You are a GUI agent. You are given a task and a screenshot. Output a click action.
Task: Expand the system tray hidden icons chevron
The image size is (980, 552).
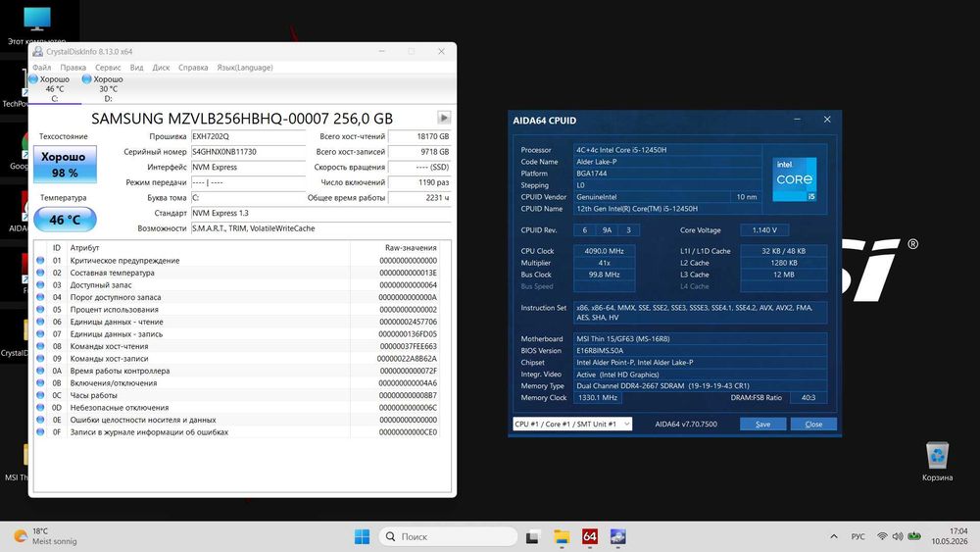(x=834, y=536)
